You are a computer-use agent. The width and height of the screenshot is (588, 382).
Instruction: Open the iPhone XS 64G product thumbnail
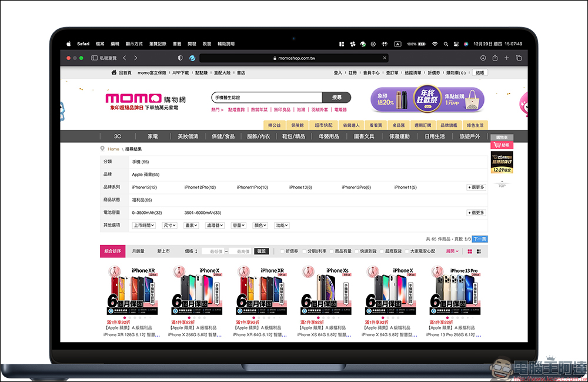click(x=326, y=290)
